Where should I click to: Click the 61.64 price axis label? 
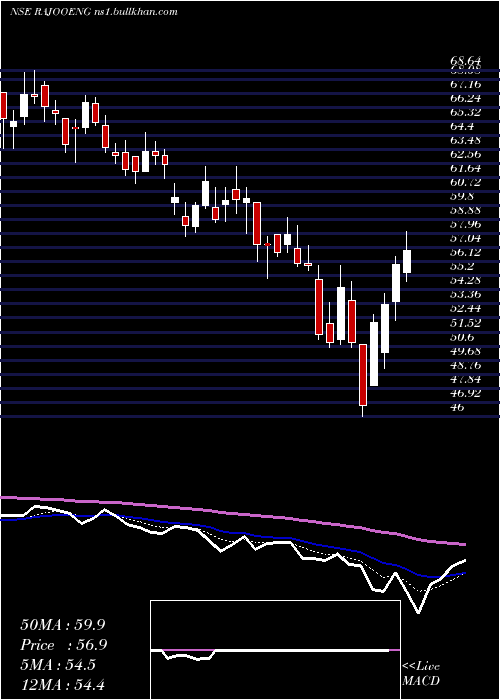pyautogui.click(x=465, y=169)
